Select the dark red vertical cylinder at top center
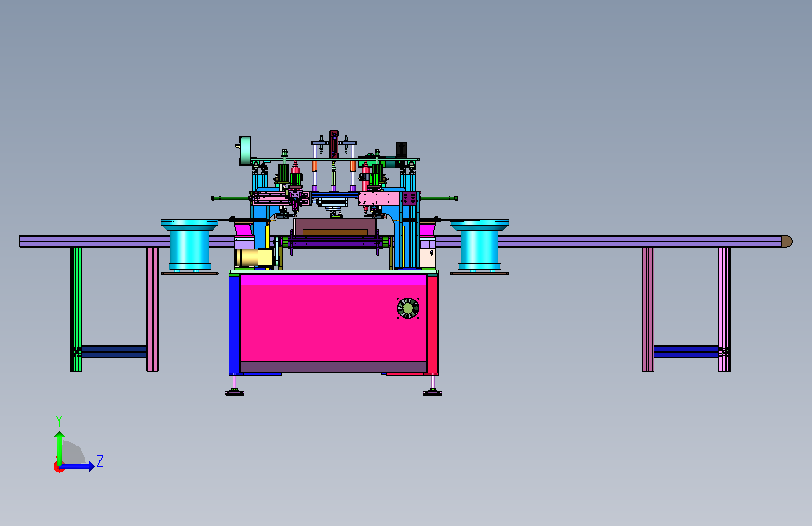The height and width of the screenshot is (526, 812). [333, 144]
